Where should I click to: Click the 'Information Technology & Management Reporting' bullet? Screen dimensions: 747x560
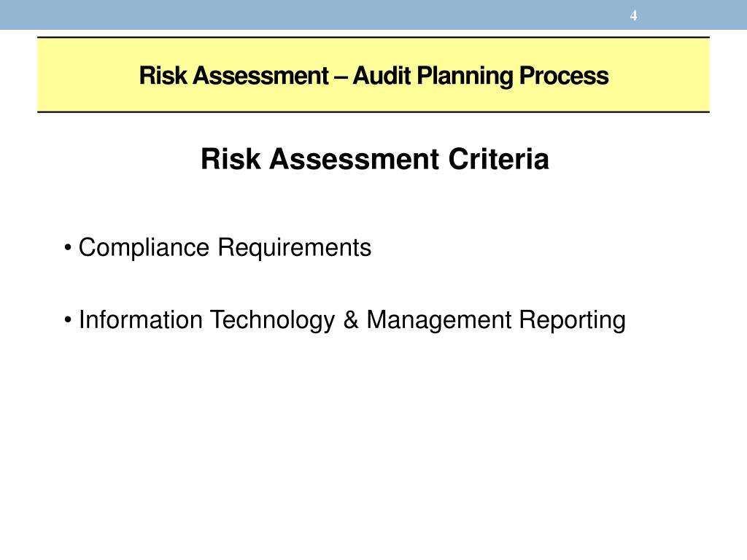[x=352, y=320]
